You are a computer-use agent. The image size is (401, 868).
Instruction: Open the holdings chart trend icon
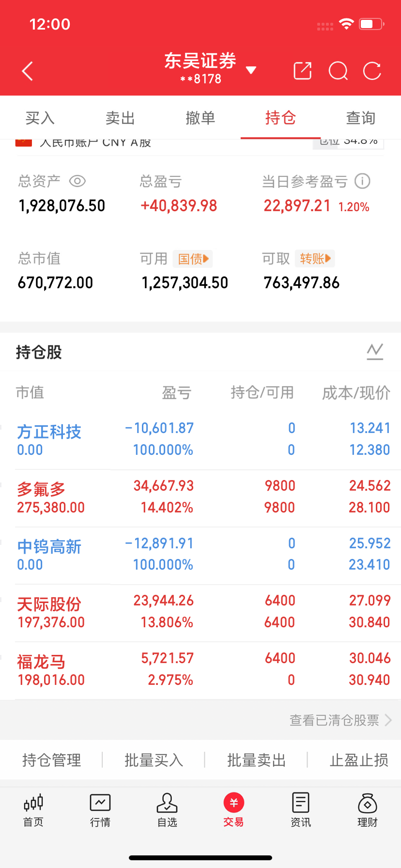[x=375, y=352]
